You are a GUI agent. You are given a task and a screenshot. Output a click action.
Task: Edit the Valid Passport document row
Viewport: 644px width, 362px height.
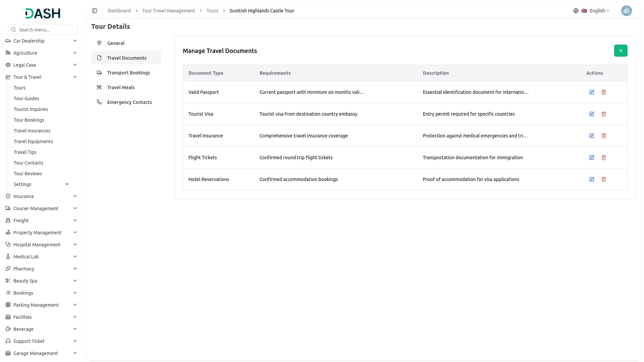(592, 92)
